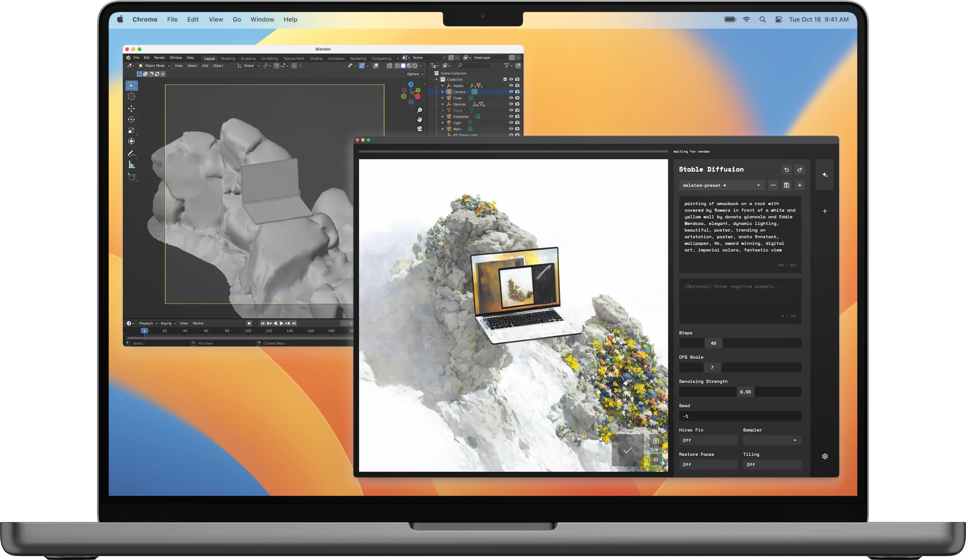Image resolution: width=966 pixels, height=560 pixels.
Task: Open the timeline Playback dropdown
Action: 148,323
